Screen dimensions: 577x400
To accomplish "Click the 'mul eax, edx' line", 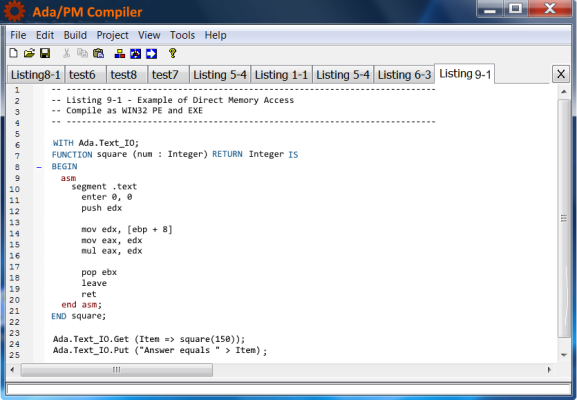I will point(112,251).
